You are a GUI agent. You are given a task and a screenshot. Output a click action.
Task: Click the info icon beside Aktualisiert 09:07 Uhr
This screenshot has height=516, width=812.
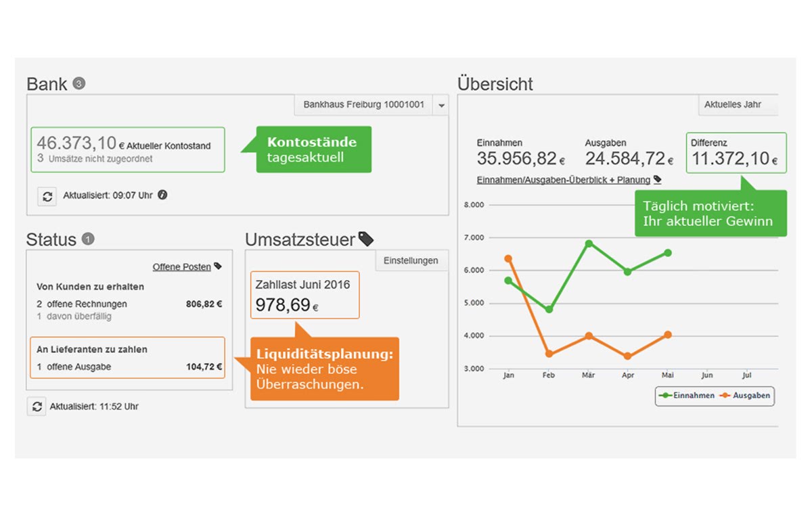162,195
